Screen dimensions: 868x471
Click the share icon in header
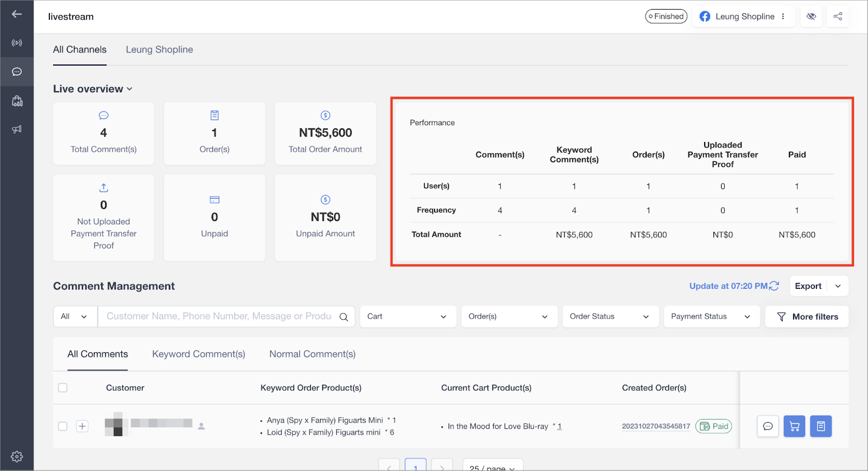point(838,16)
